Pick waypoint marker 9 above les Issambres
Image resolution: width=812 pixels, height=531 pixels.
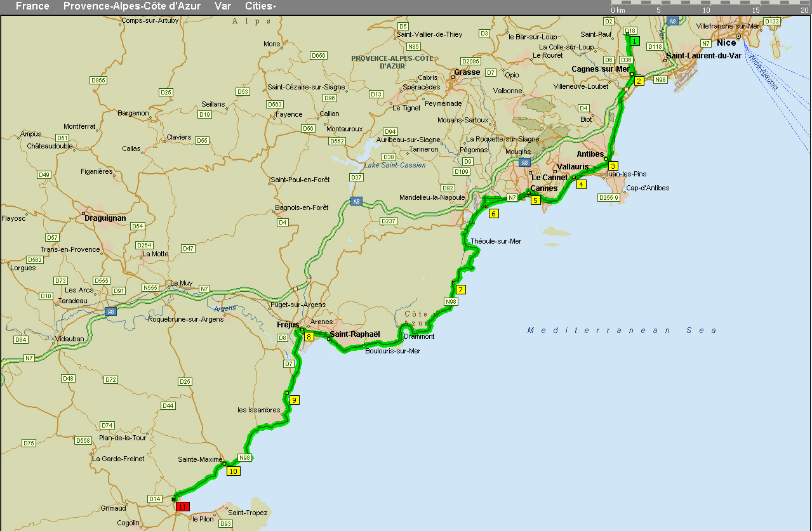[294, 400]
